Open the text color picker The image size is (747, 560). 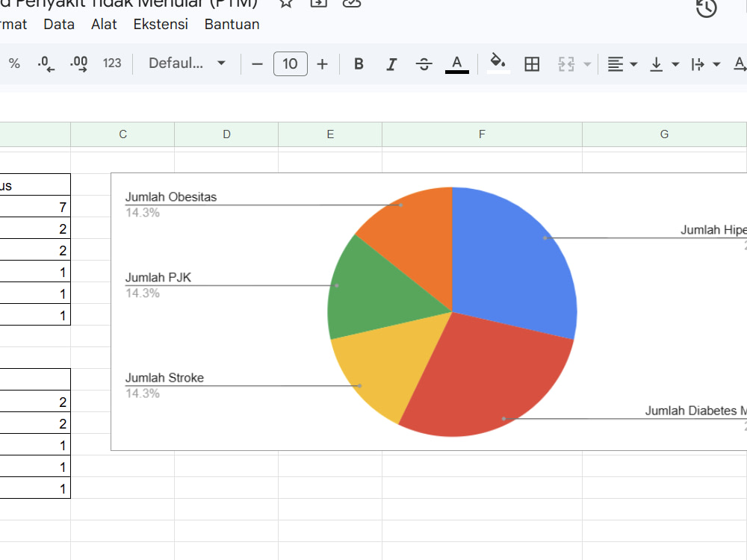pos(457,63)
